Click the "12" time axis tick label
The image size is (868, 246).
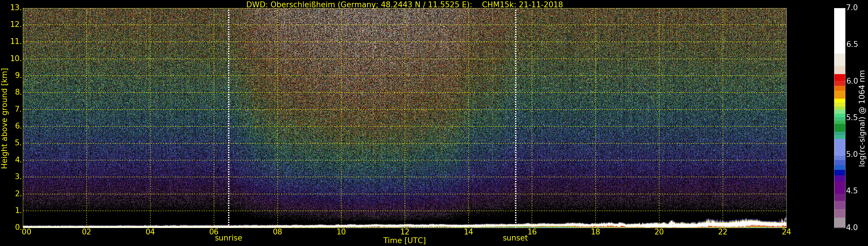(x=405, y=232)
